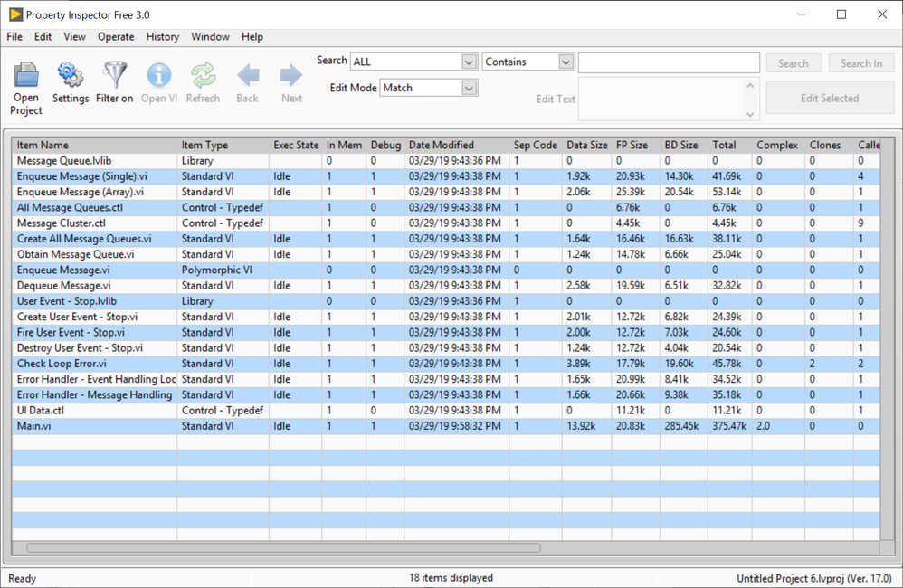Viewport: 903px width, 588px height.
Task: Select the Message Queue.lvlib row
Action: [x=446, y=161]
